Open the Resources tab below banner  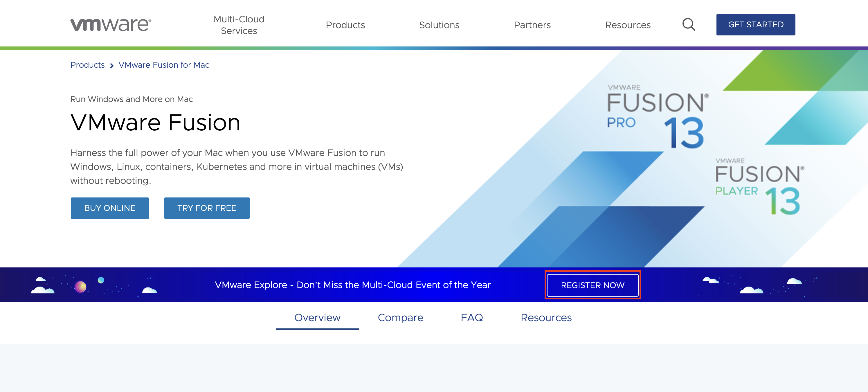pos(546,317)
